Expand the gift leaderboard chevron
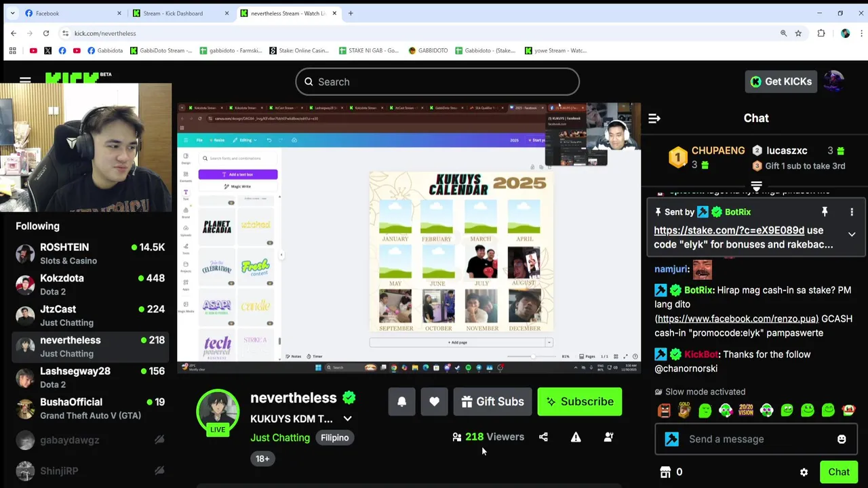Viewport: 868px width, 488px height. coord(756,186)
